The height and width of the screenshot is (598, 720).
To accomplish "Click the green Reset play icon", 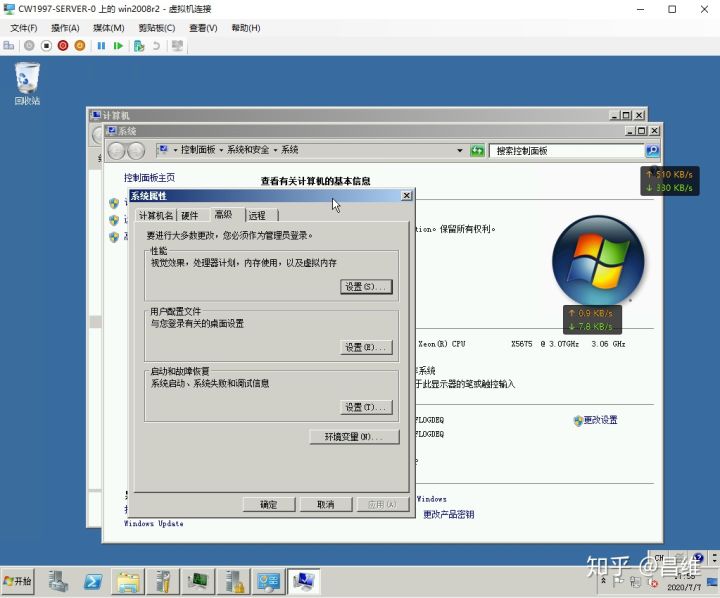I will [118, 45].
